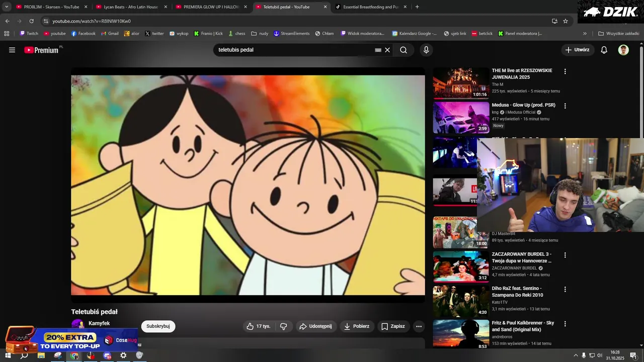
Task: Click the Udostępnij share button
Action: [x=315, y=326]
